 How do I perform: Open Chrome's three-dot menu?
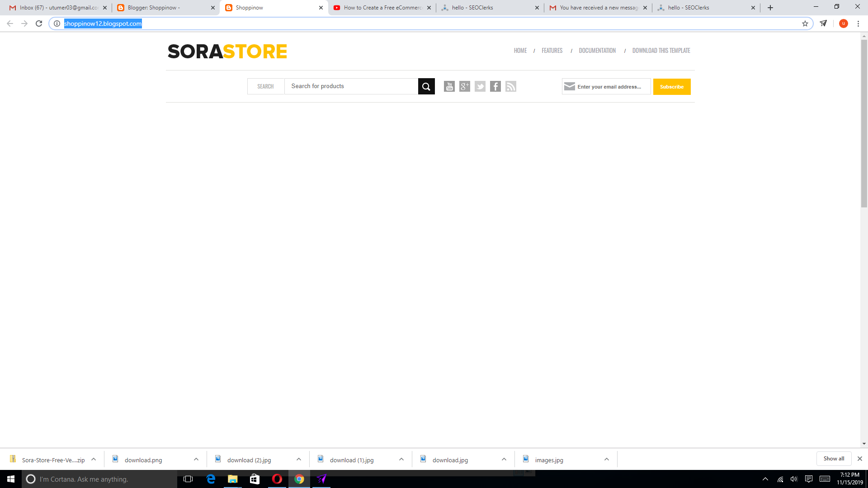859,23
